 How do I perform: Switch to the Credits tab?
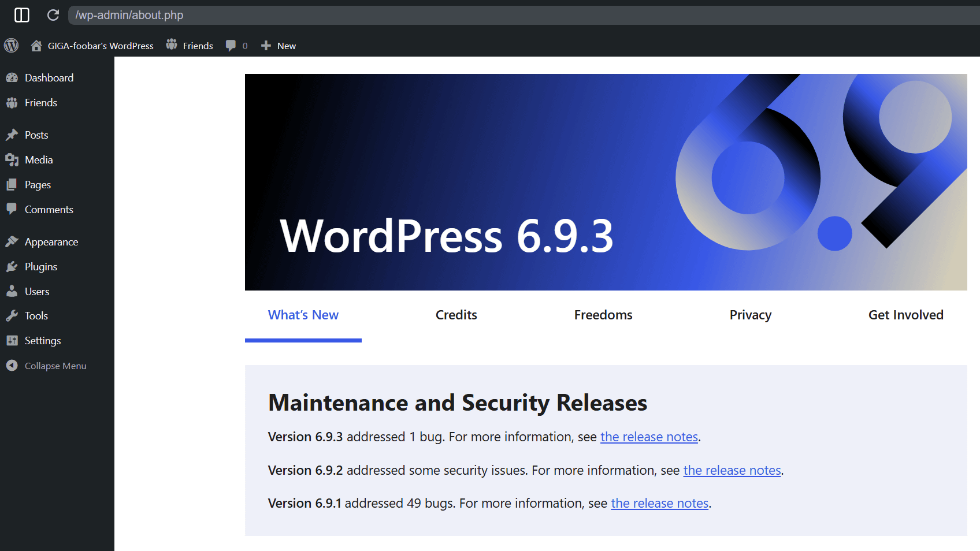(456, 315)
